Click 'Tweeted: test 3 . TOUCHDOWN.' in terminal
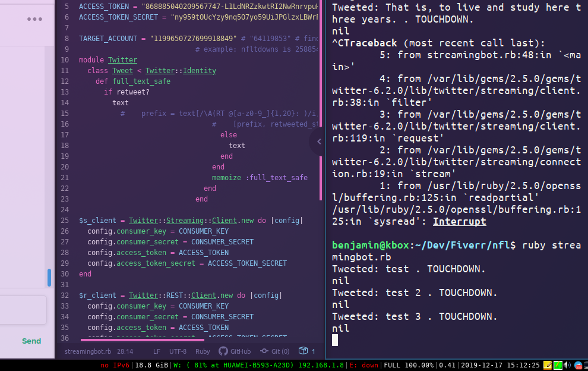Viewport: 588px width, 371px height. pyautogui.click(x=415, y=316)
